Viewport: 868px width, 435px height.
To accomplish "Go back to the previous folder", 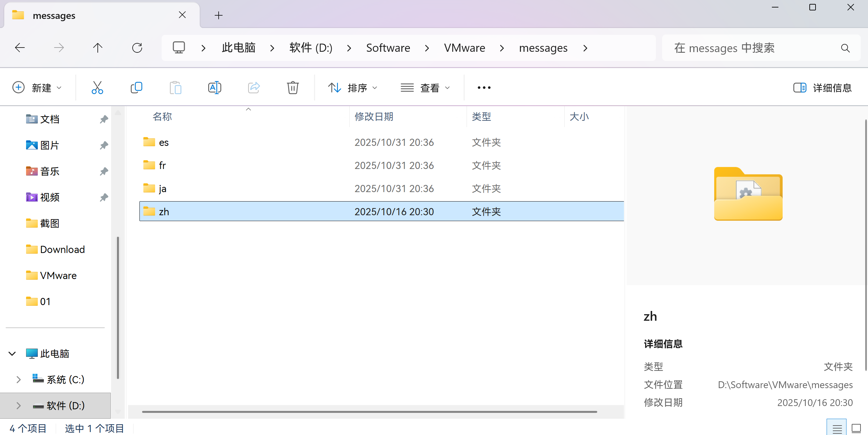I will (x=20, y=48).
